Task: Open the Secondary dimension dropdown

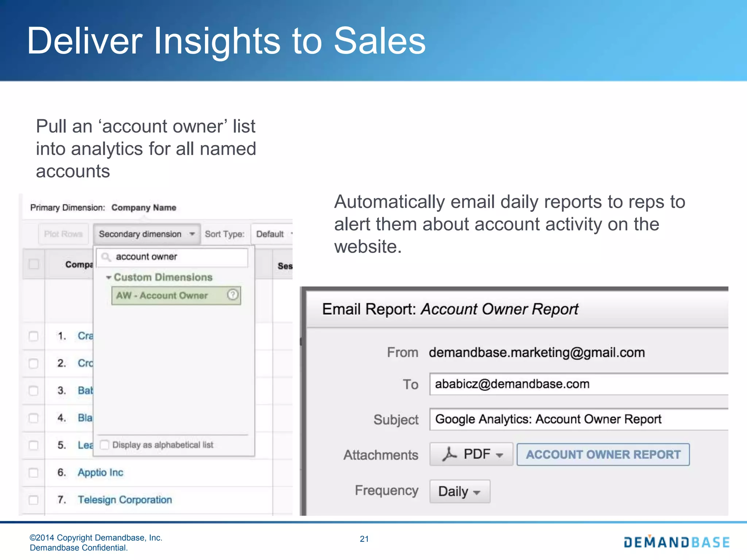Action: [x=147, y=234]
